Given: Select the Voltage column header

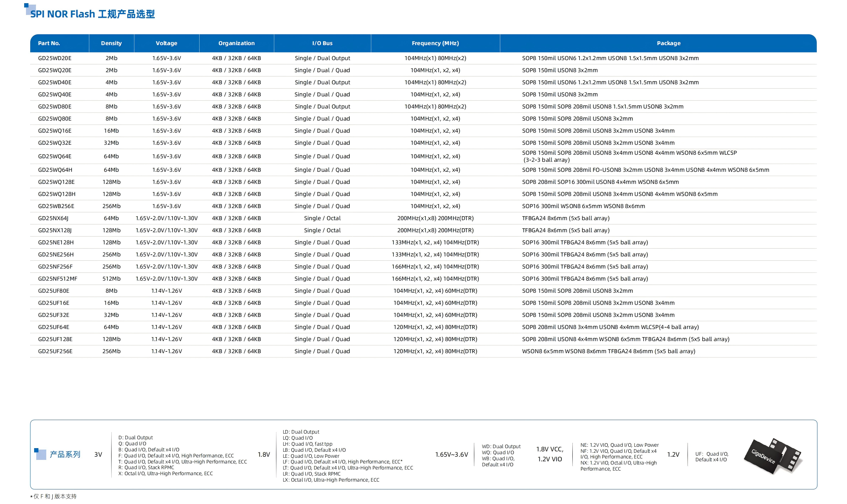Looking at the screenshot, I should 166,43.
